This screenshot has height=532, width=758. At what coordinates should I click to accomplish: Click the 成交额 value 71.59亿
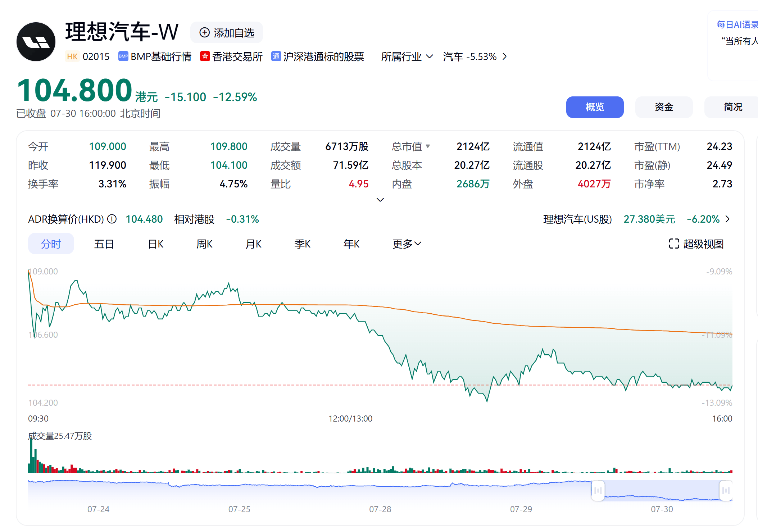point(350,165)
